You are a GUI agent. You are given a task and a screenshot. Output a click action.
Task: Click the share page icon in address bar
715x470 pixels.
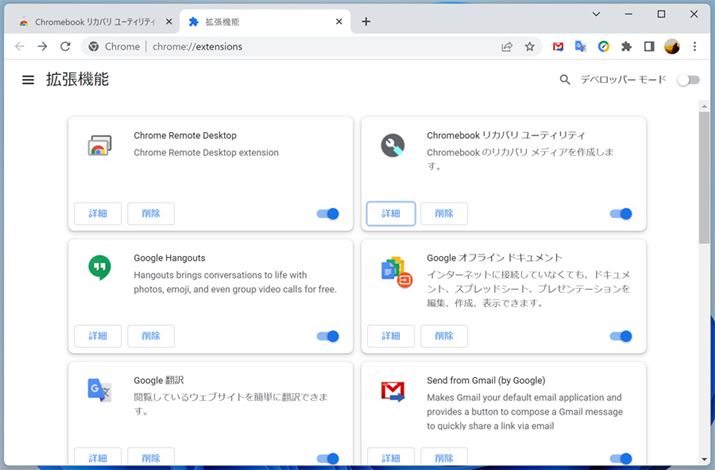click(x=507, y=46)
